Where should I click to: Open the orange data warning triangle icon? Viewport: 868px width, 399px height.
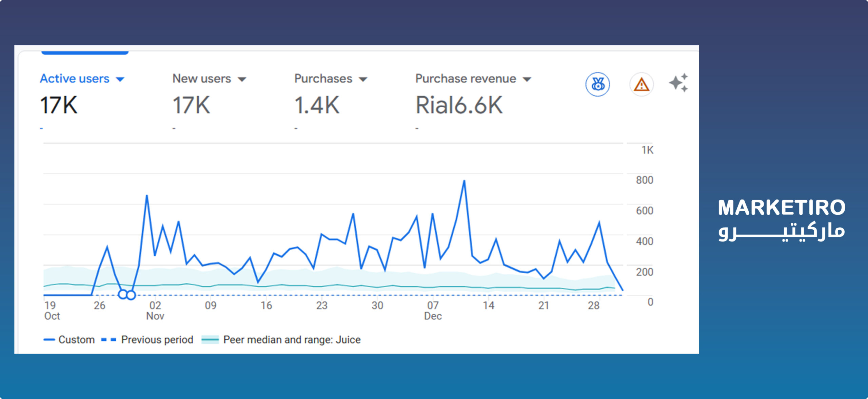(641, 84)
